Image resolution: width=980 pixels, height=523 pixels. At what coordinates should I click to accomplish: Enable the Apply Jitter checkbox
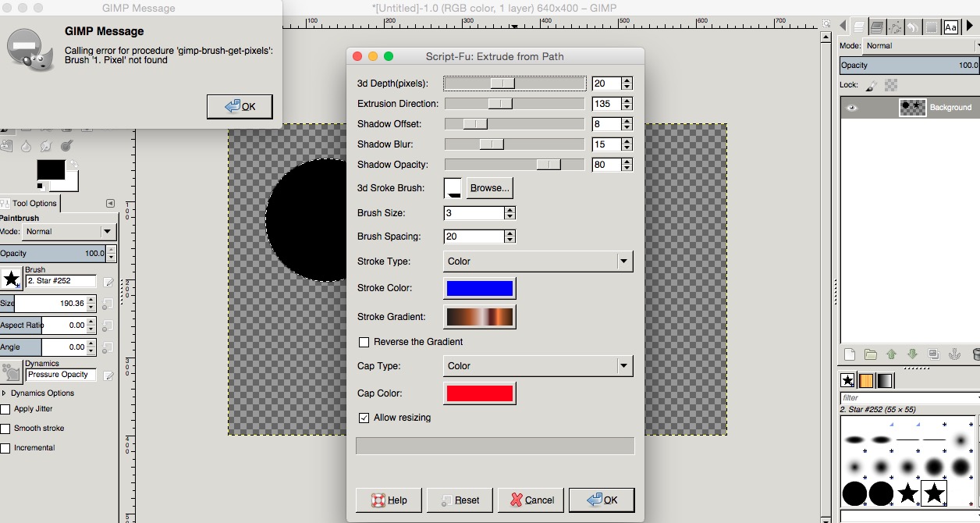[5, 409]
